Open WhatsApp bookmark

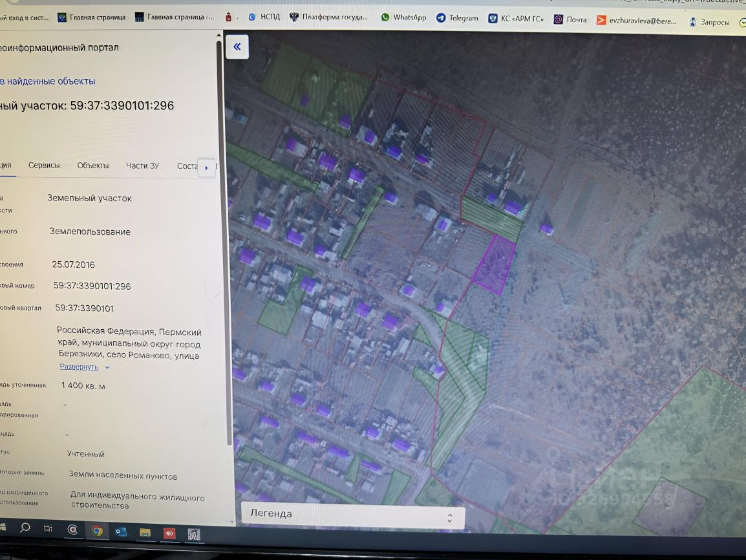403,17
